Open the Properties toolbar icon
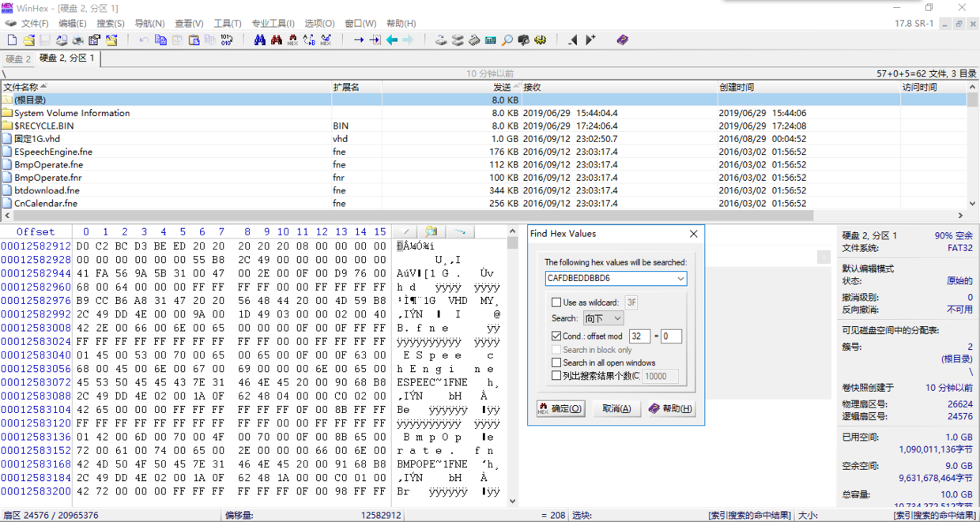 (x=95, y=39)
